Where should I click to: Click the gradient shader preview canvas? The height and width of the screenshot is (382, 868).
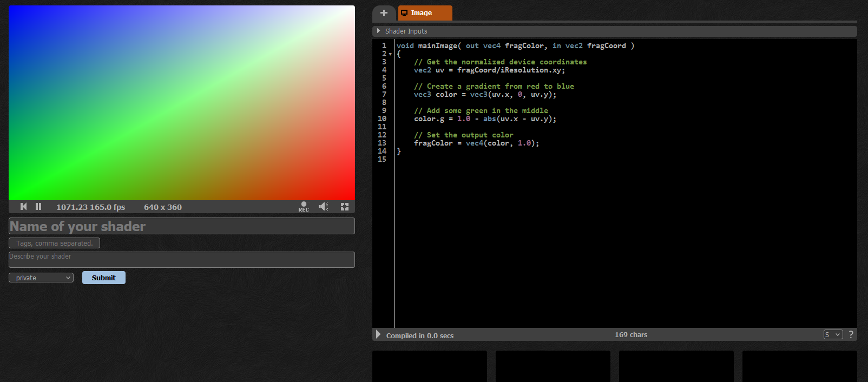point(182,103)
